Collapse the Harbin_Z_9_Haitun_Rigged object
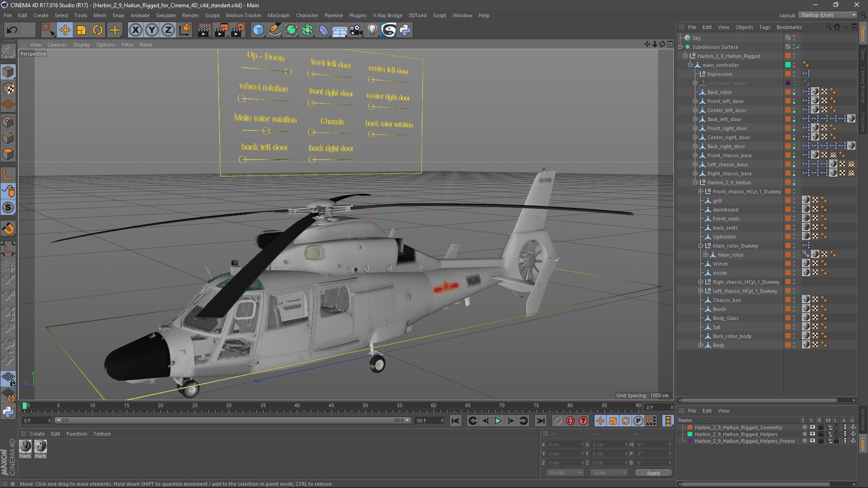Image resolution: width=868 pixels, height=488 pixels. 685,56
